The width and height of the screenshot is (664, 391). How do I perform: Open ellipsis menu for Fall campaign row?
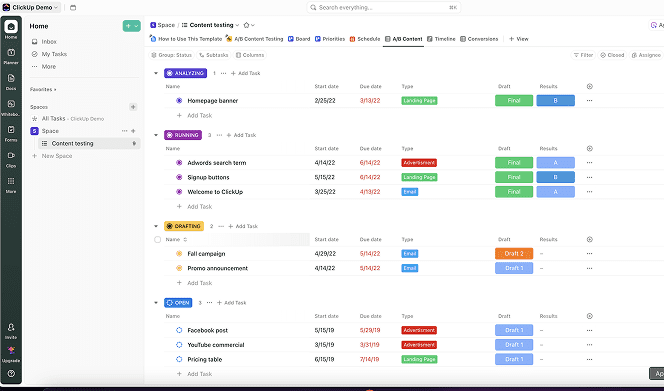tap(589, 254)
